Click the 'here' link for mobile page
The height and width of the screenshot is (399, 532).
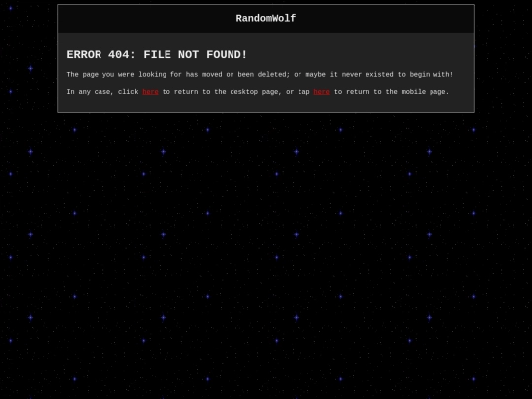(x=321, y=92)
